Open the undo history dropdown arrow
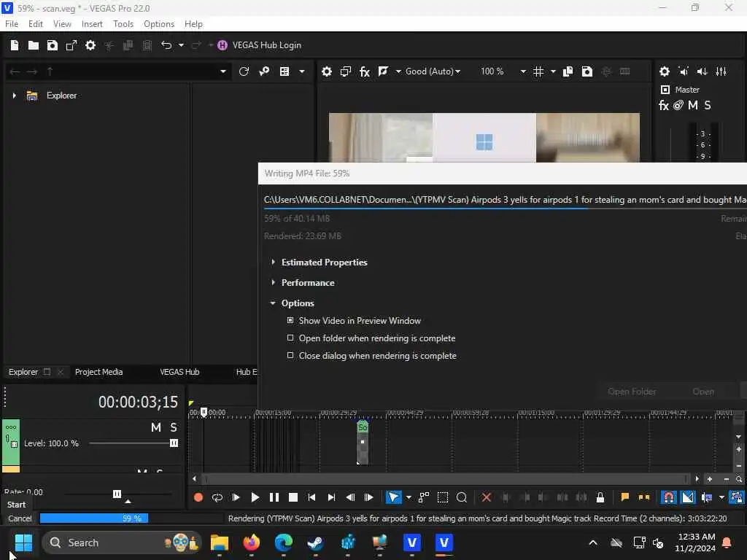The image size is (747, 560). click(181, 45)
